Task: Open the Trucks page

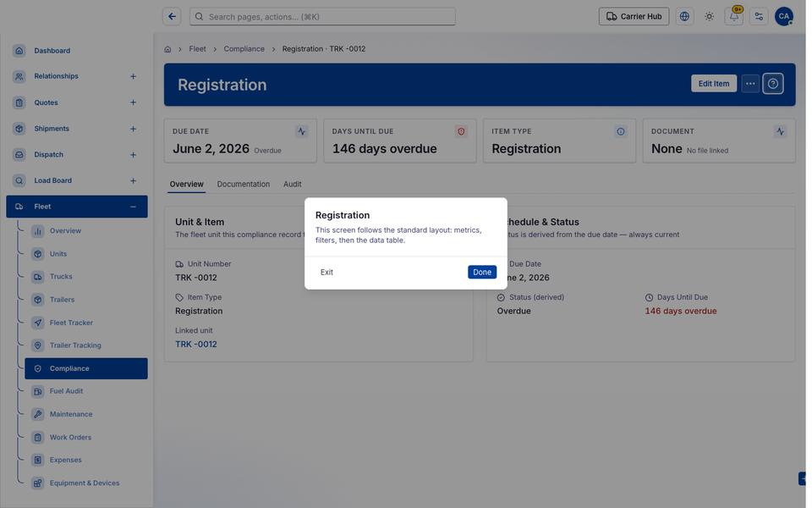Action: click(86, 277)
